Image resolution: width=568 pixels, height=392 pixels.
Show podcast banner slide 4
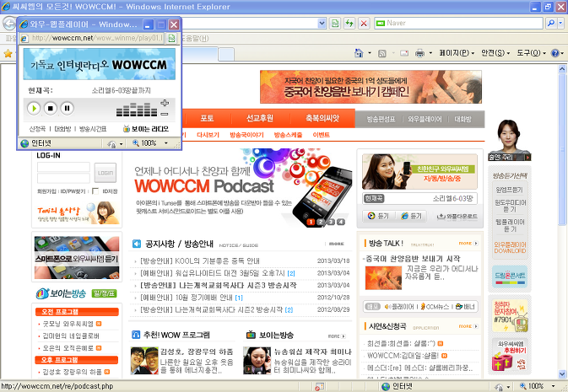pyautogui.click(x=341, y=222)
